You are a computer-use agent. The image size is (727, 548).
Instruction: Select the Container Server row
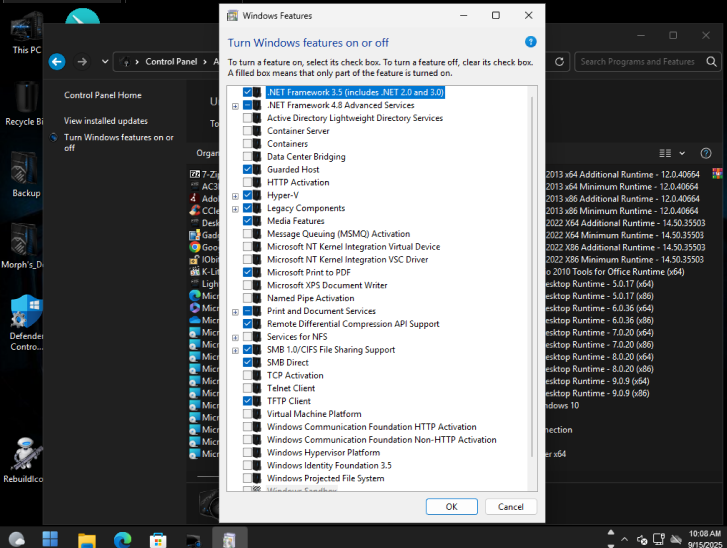pyautogui.click(x=298, y=131)
